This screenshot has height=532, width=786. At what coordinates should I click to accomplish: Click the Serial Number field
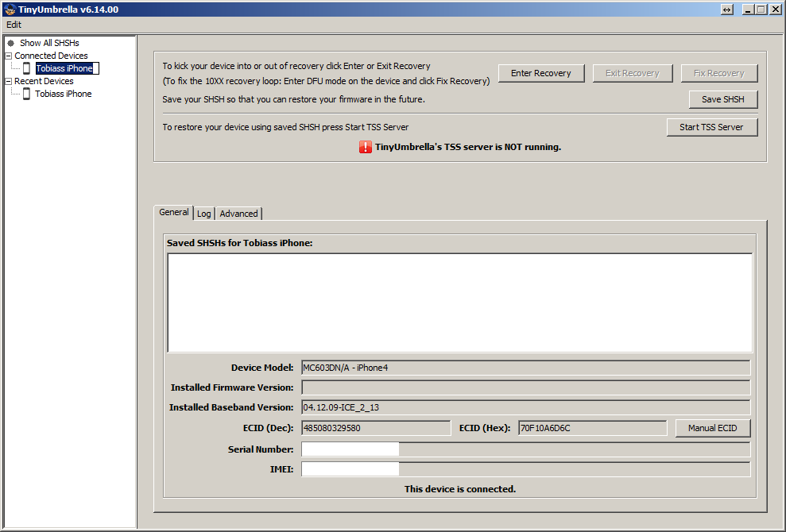tap(526, 449)
